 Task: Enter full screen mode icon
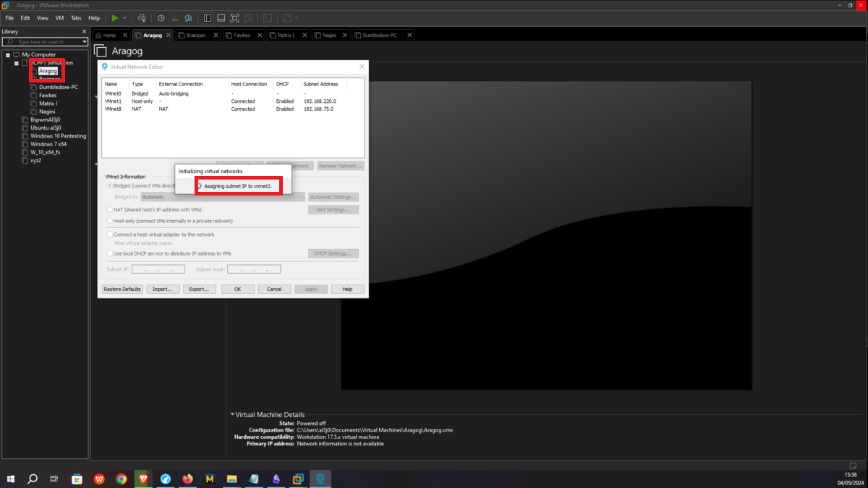(x=236, y=17)
